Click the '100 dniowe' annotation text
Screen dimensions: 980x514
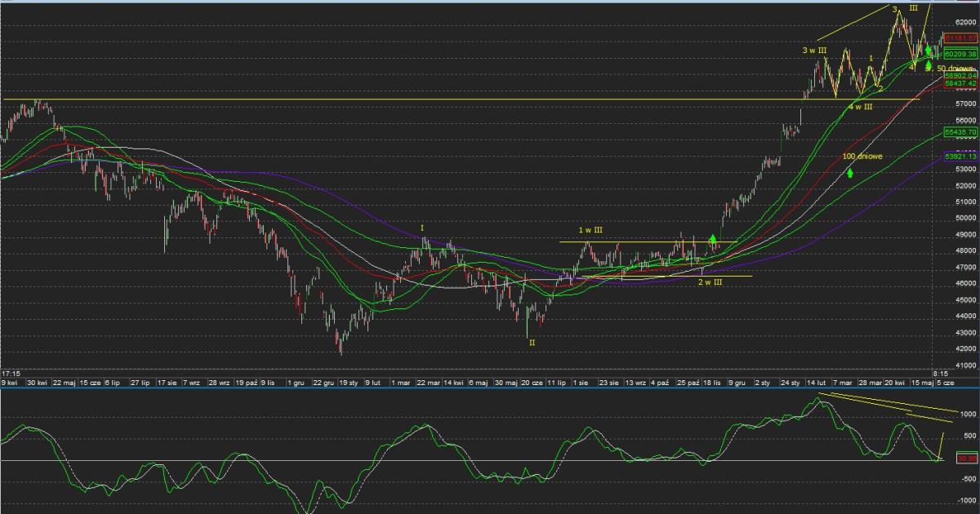click(x=862, y=156)
